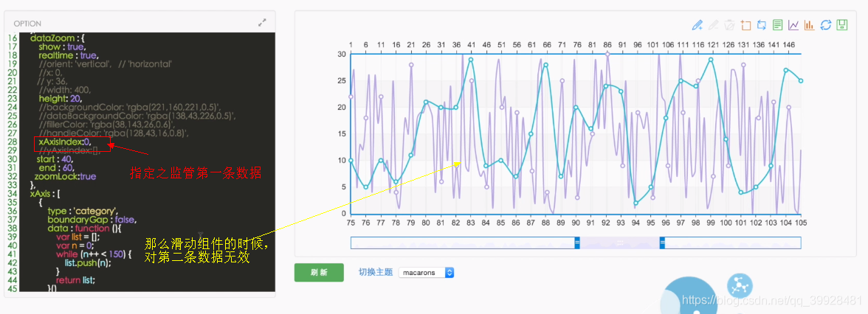The width and height of the screenshot is (868, 314).
Task: Click code line 'end : 60,'
Action: click(56, 168)
